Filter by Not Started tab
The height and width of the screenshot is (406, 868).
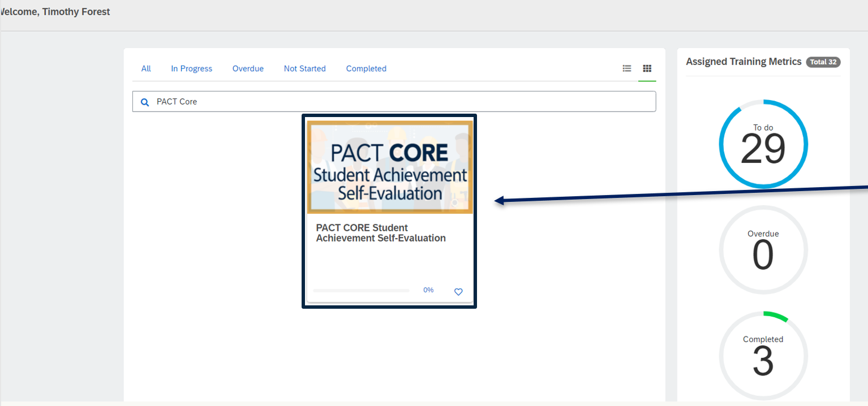[x=304, y=68]
